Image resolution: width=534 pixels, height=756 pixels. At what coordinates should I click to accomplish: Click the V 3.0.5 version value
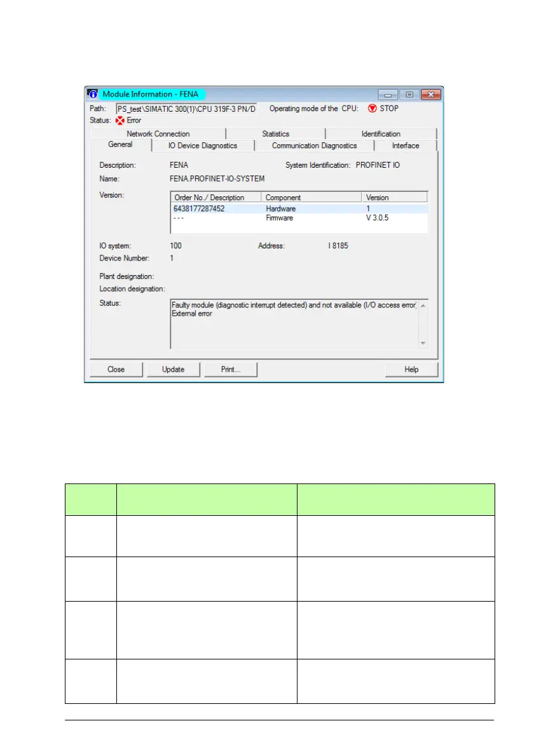point(377,218)
